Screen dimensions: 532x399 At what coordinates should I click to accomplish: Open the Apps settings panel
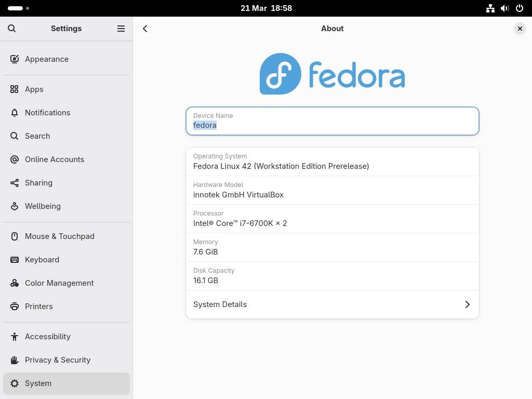coord(34,89)
